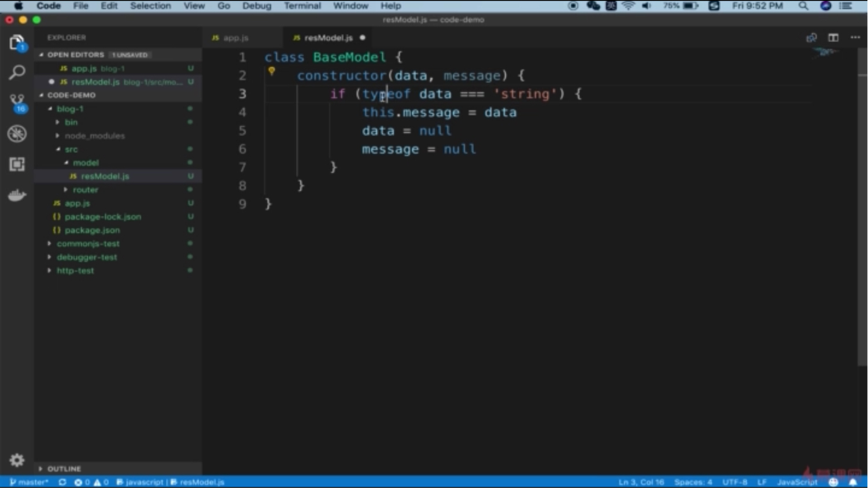Open the Explorer view in the activity bar
This screenshot has height=488, width=868.
pos(17,42)
